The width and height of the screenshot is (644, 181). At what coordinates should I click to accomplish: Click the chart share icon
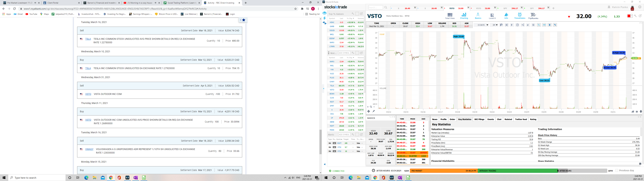523,25
